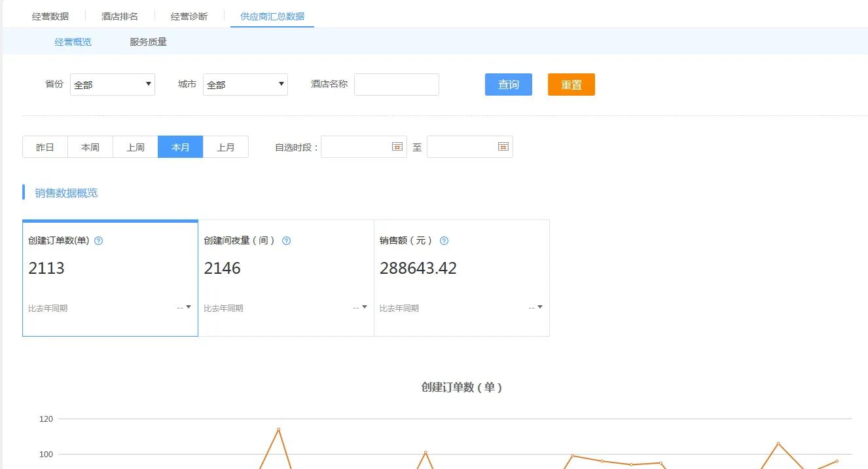
Task: Open the help tip on 销售额 card
Action: point(443,240)
